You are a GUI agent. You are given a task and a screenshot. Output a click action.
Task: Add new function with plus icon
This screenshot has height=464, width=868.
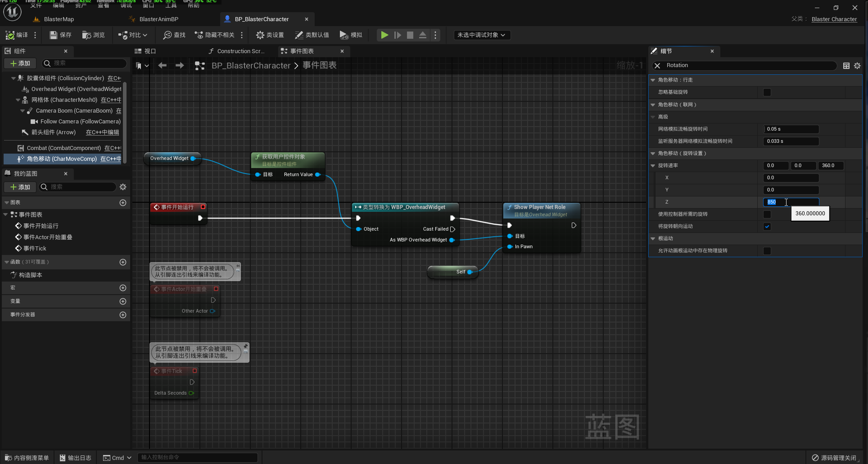[x=123, y=262]
